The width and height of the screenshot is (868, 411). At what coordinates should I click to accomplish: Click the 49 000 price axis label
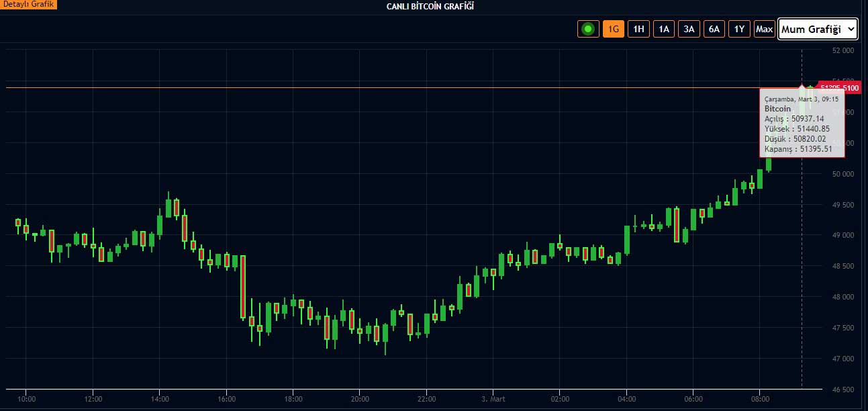[842, 235]
